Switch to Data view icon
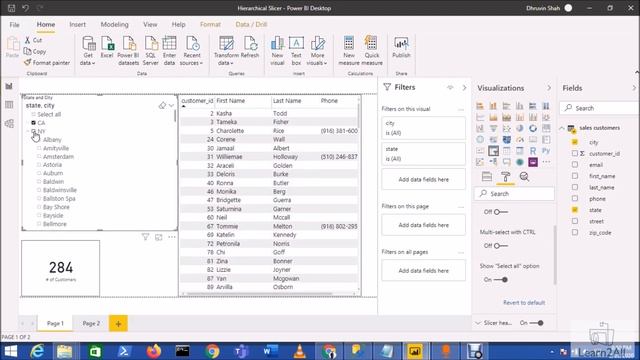The image size is (640, 360). tap(9, 105)
